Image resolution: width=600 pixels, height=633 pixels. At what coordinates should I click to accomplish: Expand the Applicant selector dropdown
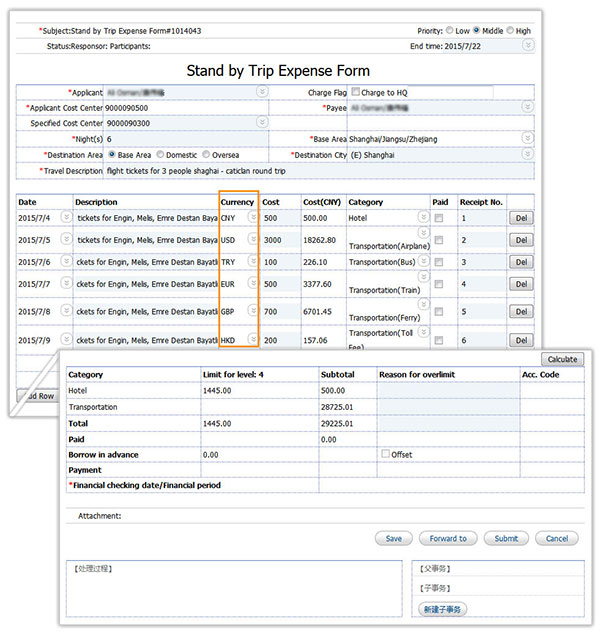coord(262,92)
